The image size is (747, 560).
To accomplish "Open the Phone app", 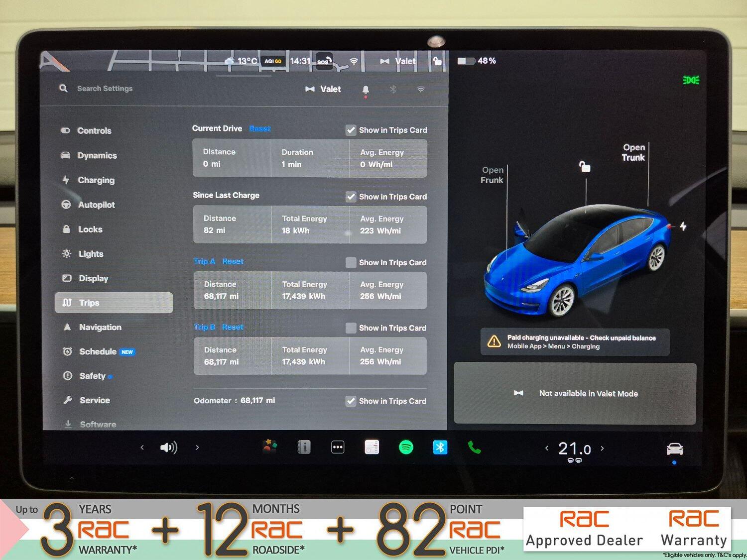I will 474,448.
